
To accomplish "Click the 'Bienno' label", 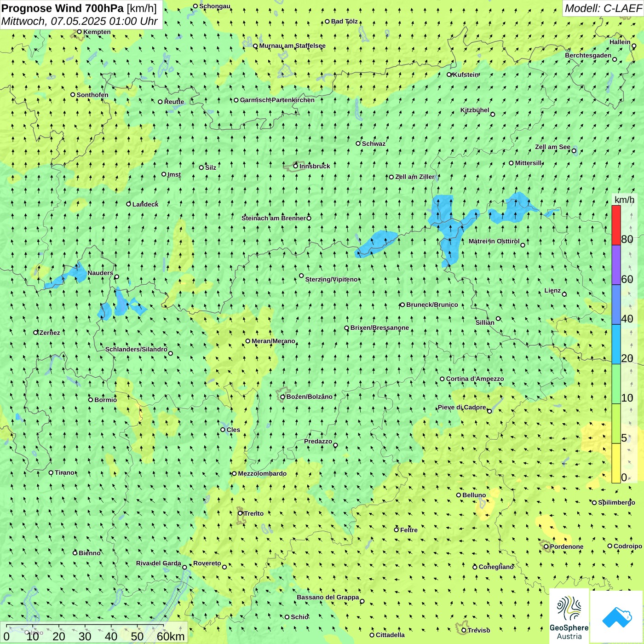I will point(89,553).
